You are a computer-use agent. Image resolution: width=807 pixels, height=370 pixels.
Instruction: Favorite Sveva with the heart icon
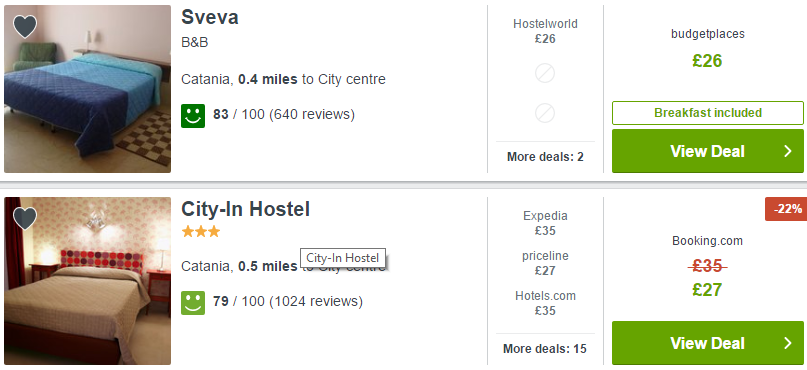point(25,27)
